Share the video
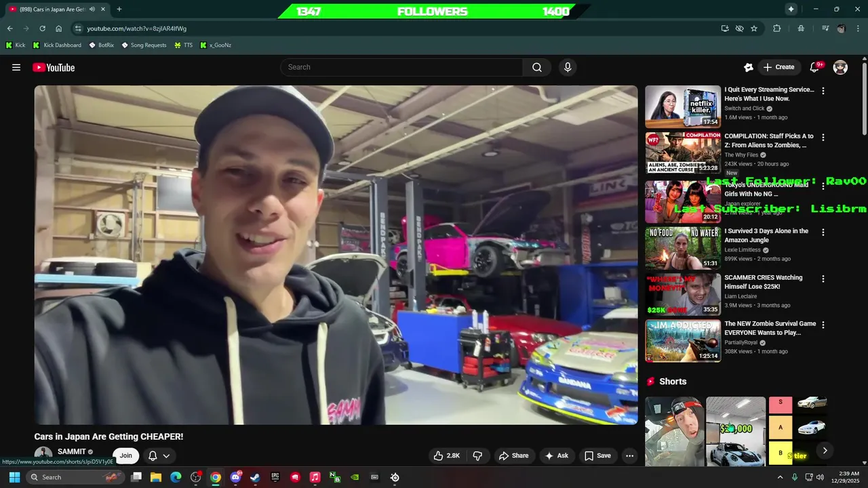The width and height of the screenshot is (868, 488). (513, 455)
